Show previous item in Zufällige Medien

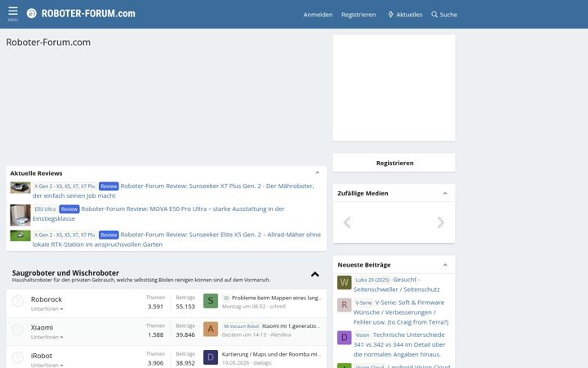347,222
